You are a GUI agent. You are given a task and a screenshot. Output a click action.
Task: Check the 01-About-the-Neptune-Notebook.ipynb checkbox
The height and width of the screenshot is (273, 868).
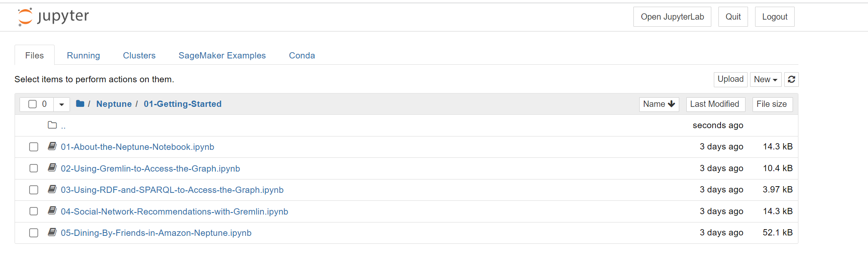coord(34,147)
